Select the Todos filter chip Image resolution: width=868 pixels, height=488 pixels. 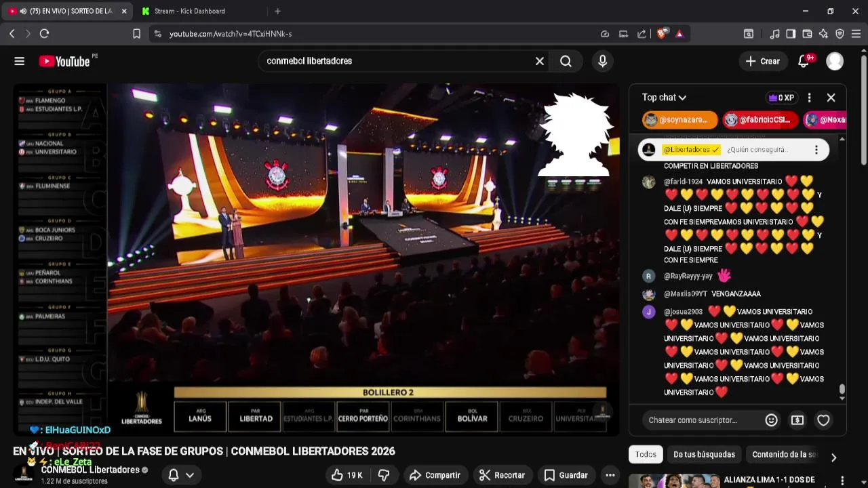[646, 455]
